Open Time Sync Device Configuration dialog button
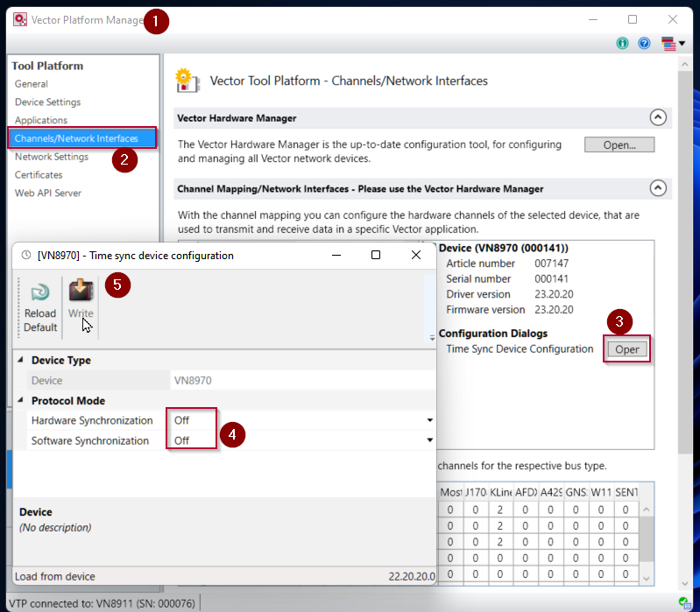 (626, 349)
